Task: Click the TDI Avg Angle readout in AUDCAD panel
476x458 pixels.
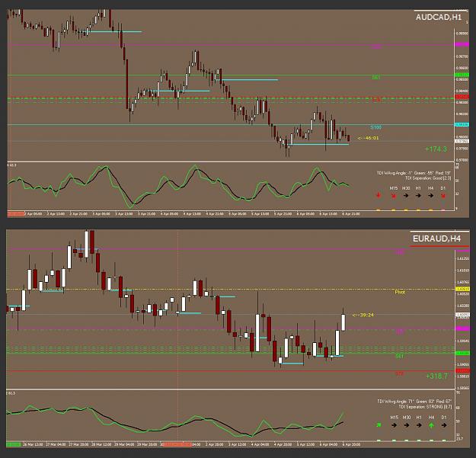Action: [414, 173]
